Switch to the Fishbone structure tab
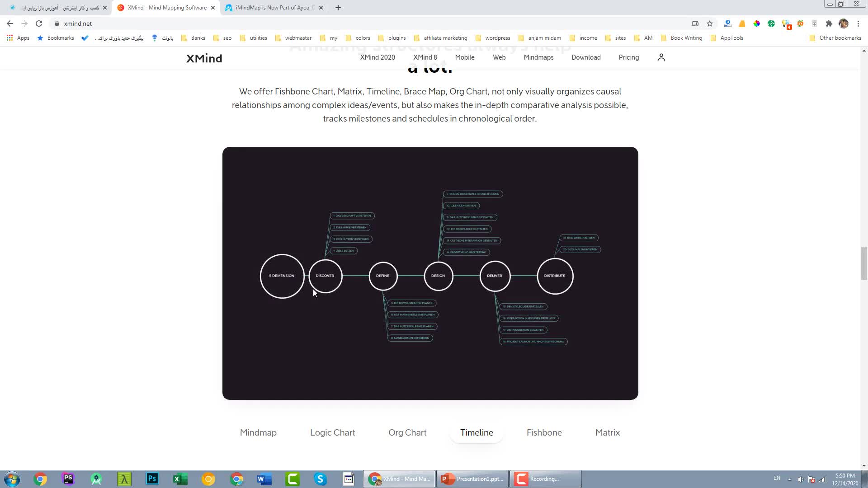The image size is (868, 488). pos(544,432)
